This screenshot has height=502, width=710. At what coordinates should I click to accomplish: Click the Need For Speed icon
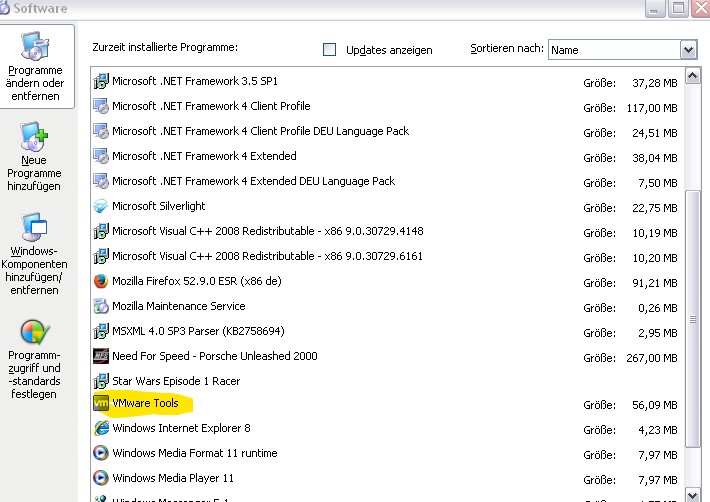[101, 356]
